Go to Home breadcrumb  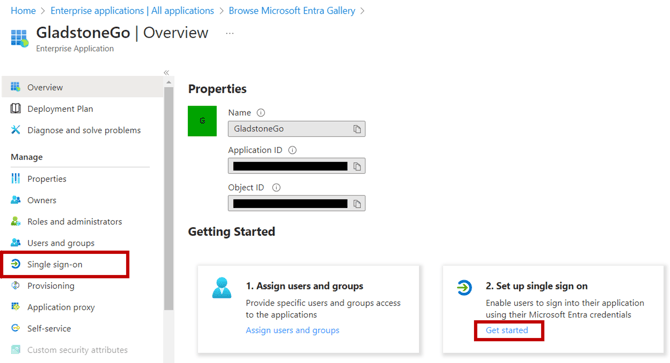23,11
